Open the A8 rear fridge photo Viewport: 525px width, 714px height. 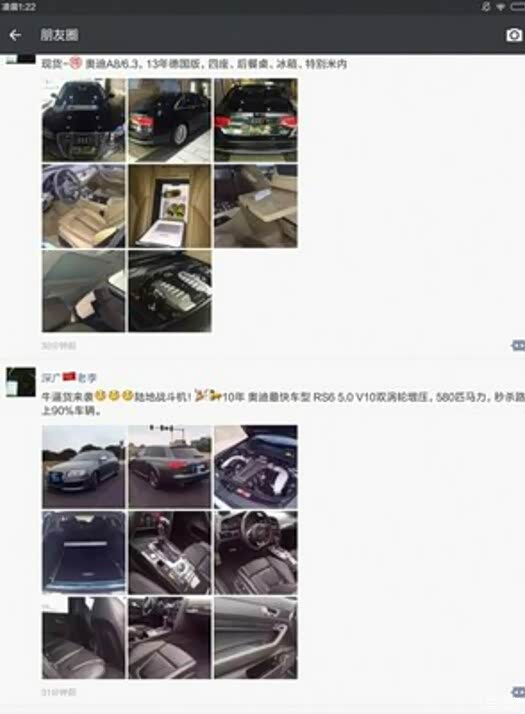point(170,206)
